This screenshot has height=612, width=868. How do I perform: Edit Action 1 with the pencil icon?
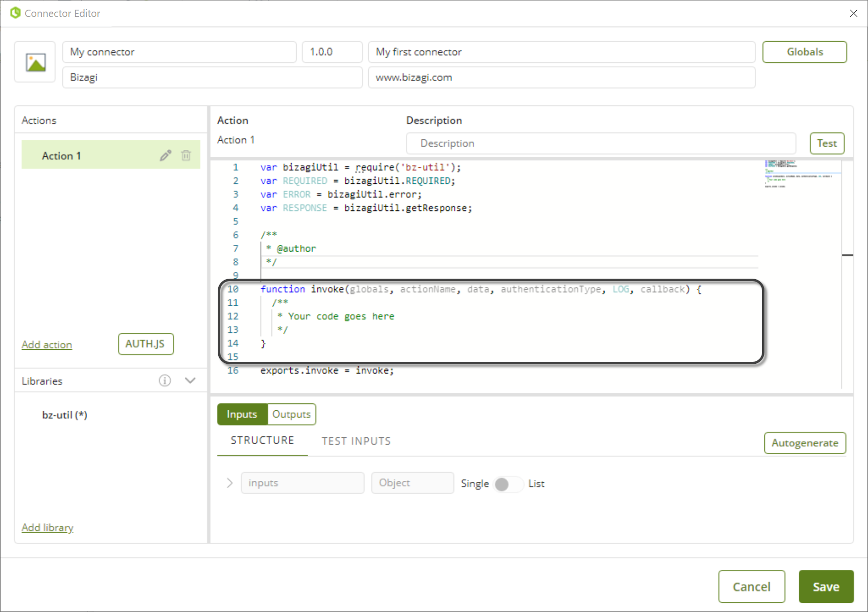tap(165, 155)
